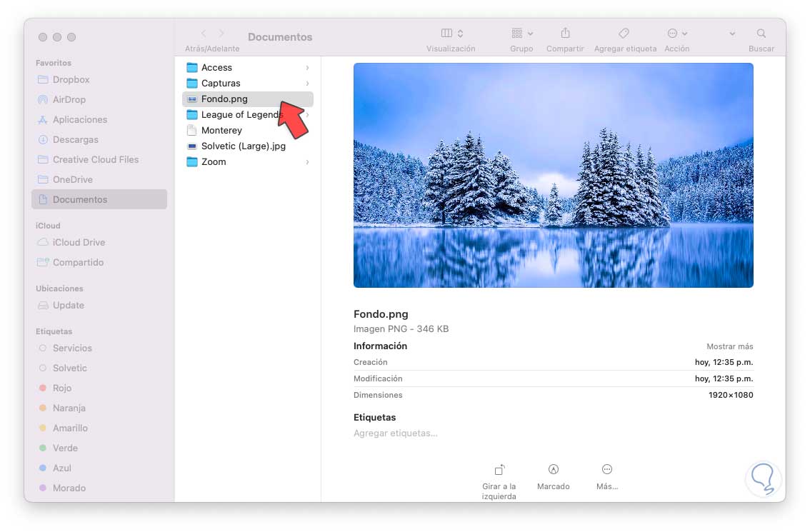The height and width of the screenshot is (532, 810).
Task: Open Aplicaciones in the sidebar
Action: pos(99,120)
